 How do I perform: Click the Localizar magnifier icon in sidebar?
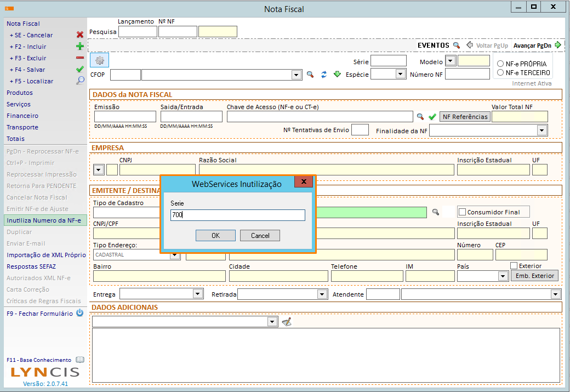pos(80,81)
